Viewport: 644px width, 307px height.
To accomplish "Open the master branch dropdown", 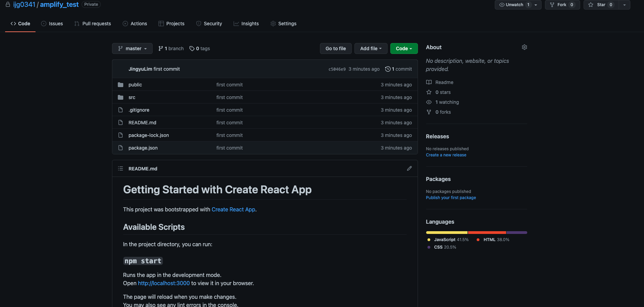I will click(132, 48).
